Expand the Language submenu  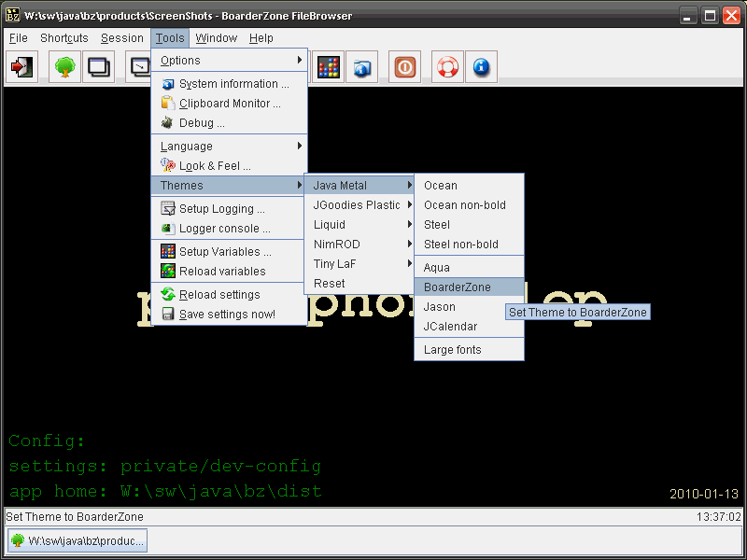pos(229,147)
